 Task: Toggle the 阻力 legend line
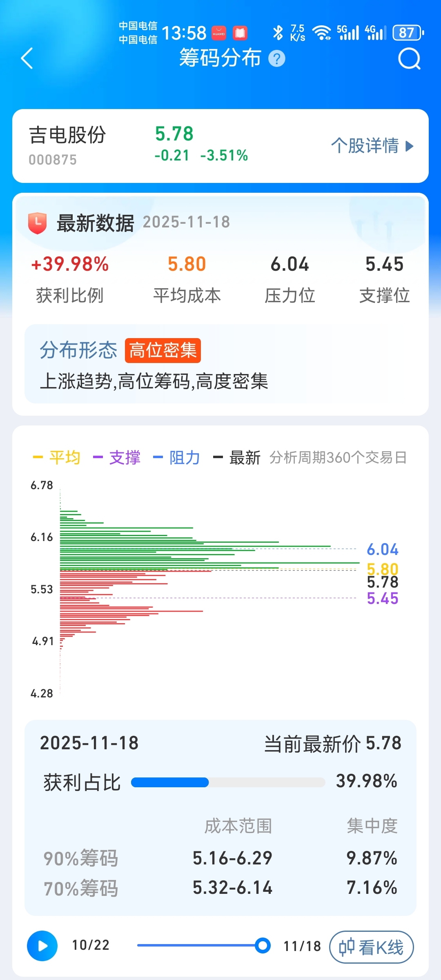pos(176,457)
